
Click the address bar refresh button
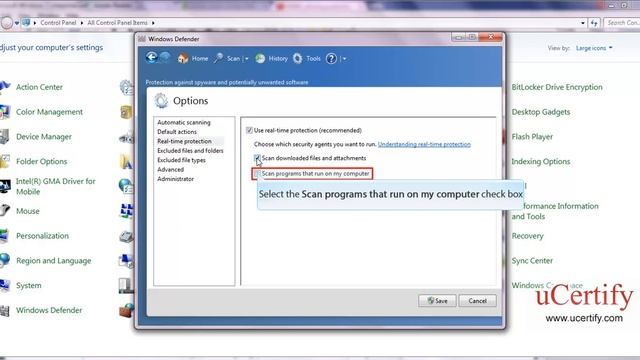pos(594,23)
